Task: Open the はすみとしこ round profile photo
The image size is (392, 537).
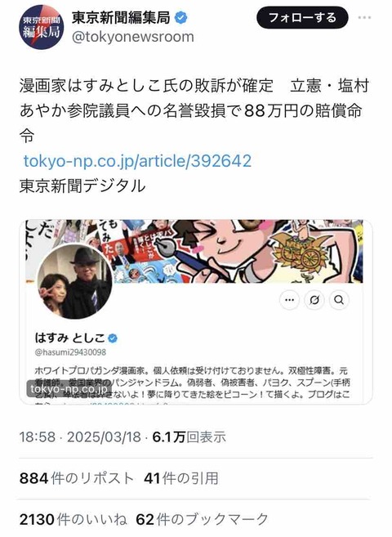Action: pyautogui.click(x=74, y=281)
